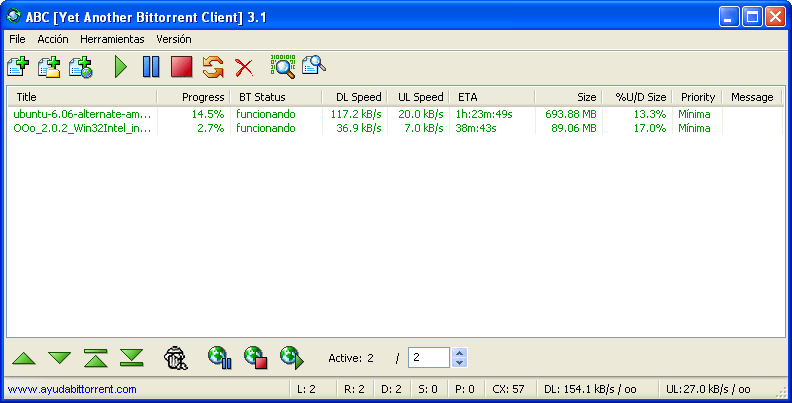Resume all torrents globe icon
The width and height of the screenshot is (792, 403).
point(292,358)
